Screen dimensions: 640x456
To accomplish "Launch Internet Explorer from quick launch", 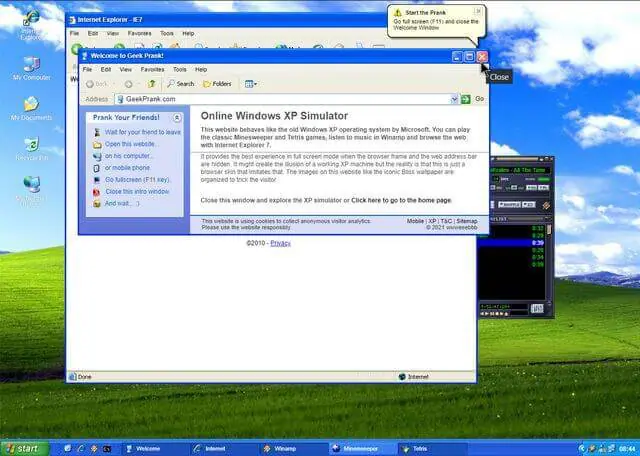I will pyautogui.click(x=80, y=449).
